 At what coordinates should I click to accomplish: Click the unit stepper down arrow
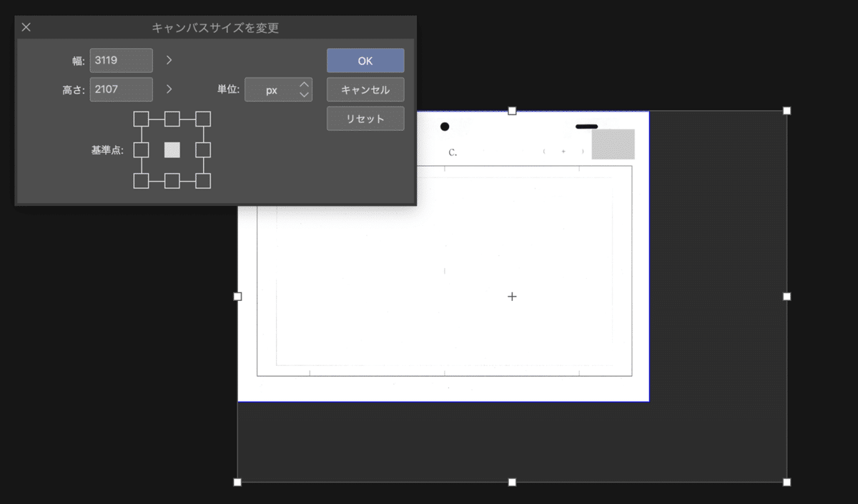[x=302, y=94]
